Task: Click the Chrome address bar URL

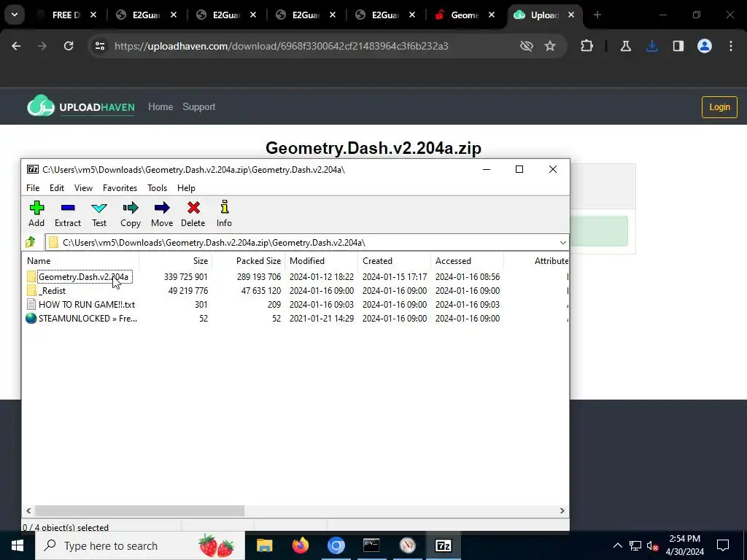Action: coord(281,46)
